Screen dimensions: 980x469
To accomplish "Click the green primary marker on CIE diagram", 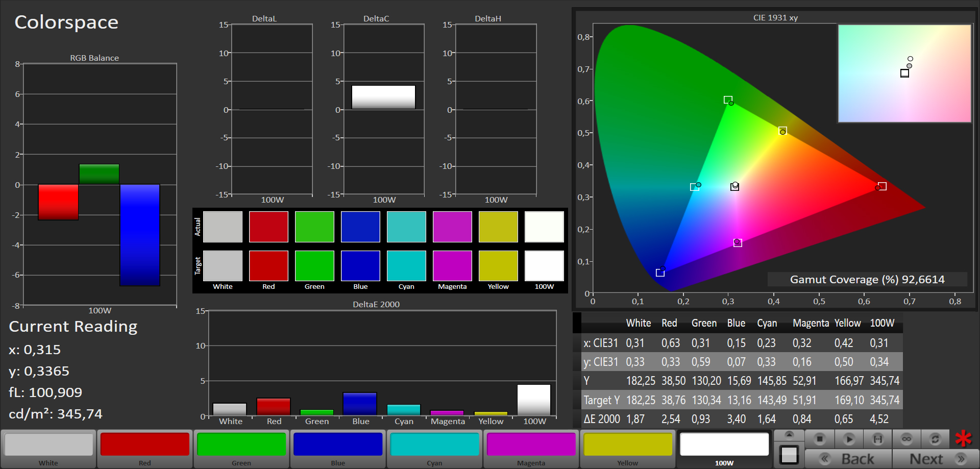I will [x=728, y=100].
